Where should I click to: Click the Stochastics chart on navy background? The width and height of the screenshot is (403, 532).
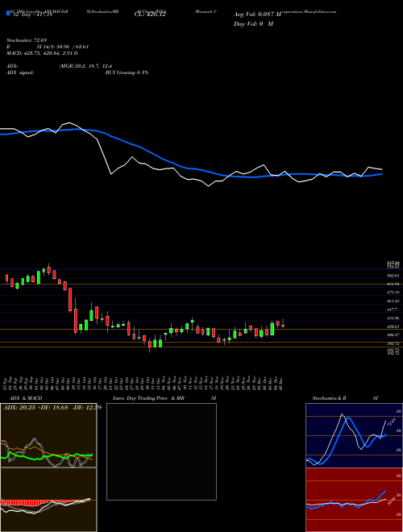pos(354,435)
